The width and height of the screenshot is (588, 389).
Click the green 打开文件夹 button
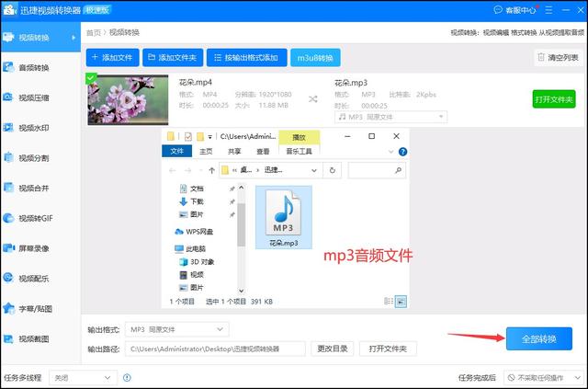point(554,99)
